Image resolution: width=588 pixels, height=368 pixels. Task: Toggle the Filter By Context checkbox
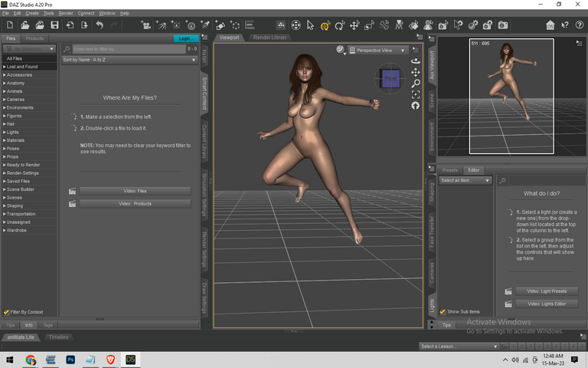click(x=6, y=312)
